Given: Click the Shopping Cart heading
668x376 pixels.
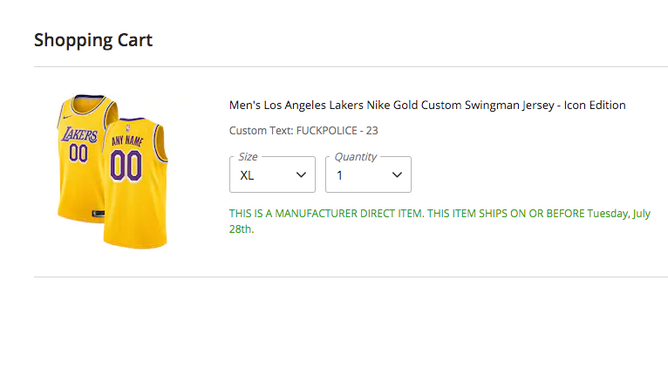Looking at the screenshot, I should tap(93, 40).
